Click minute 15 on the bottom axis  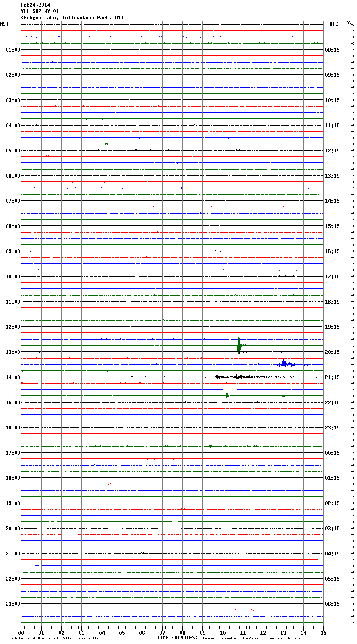(323, 633)
